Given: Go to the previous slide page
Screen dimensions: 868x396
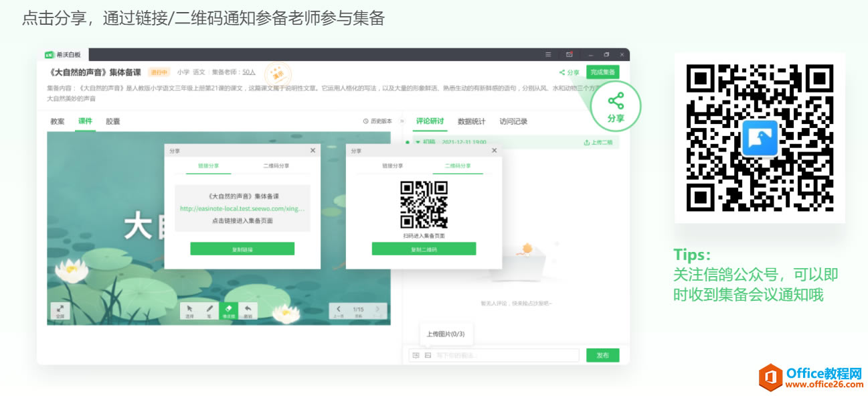Looking at the screenshot, I should 339,311.
